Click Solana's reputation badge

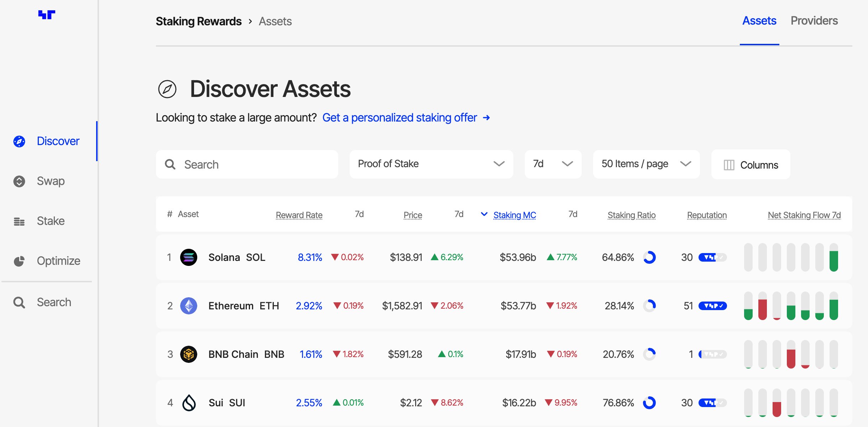click(712, 257)
